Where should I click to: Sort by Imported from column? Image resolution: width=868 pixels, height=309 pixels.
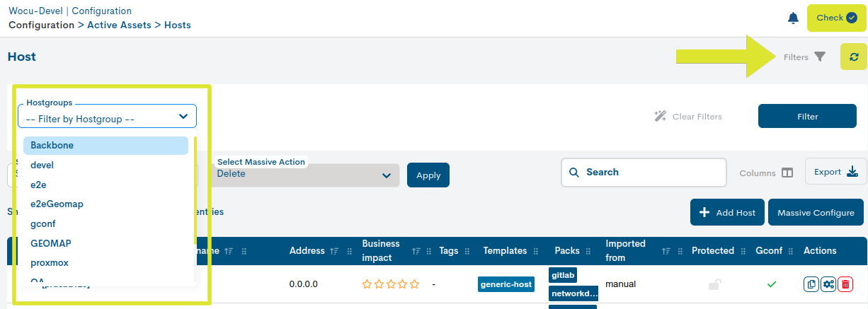tap(667, 251)
